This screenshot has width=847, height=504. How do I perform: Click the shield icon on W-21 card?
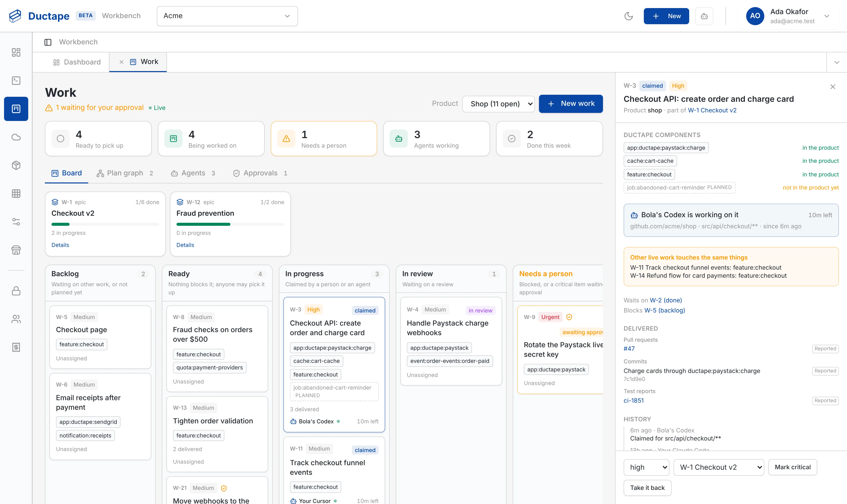point(224,488)
